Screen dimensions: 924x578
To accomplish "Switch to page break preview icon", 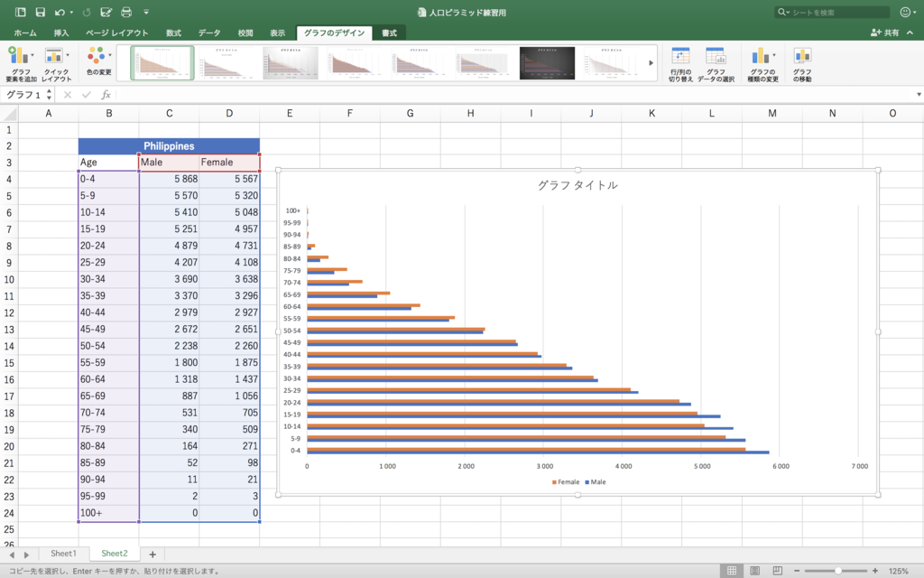I will pyautogui.click(x=777, y=571).
